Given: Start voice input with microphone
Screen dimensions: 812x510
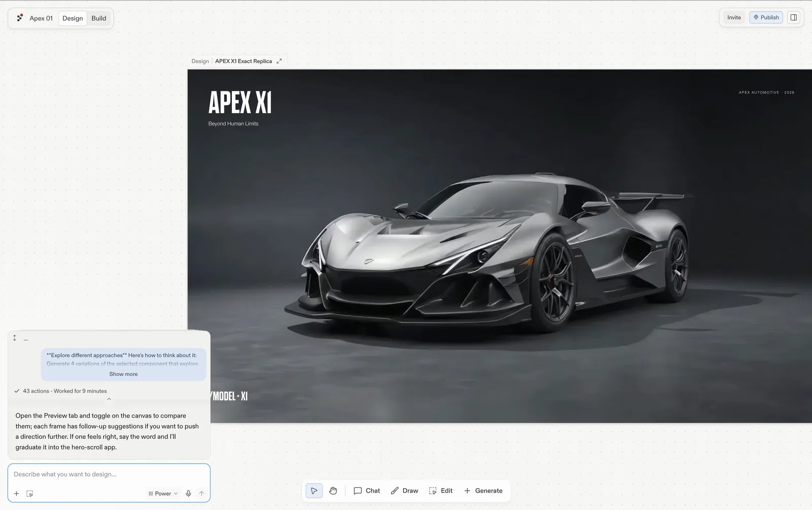Looking at the screenshot, I should (x=188, y=493).
